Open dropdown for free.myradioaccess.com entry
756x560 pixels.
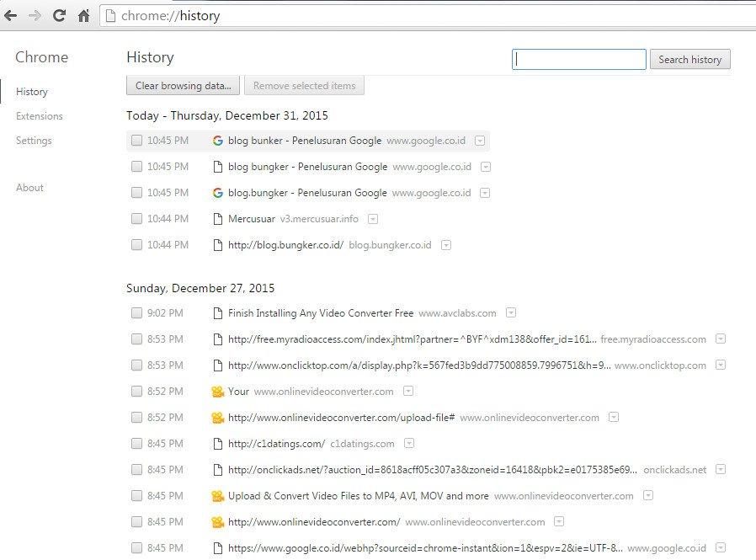tap(721, 339)
